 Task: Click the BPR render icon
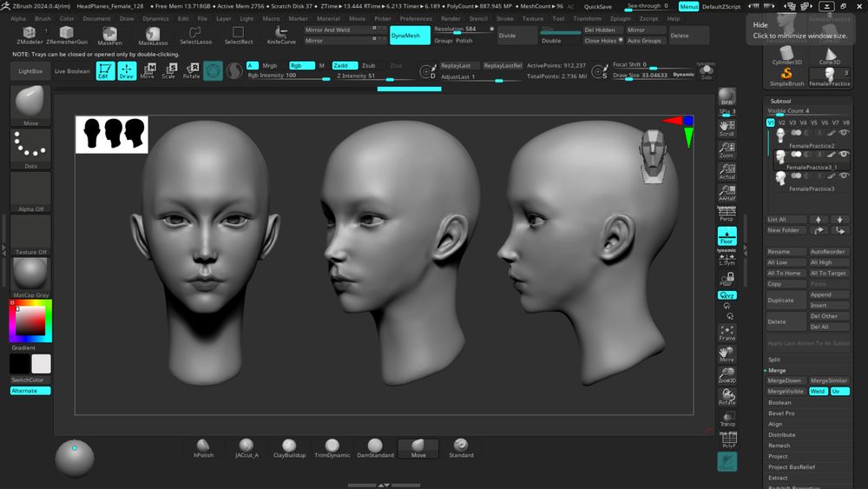pyautogui.click(x=727, y=97)
